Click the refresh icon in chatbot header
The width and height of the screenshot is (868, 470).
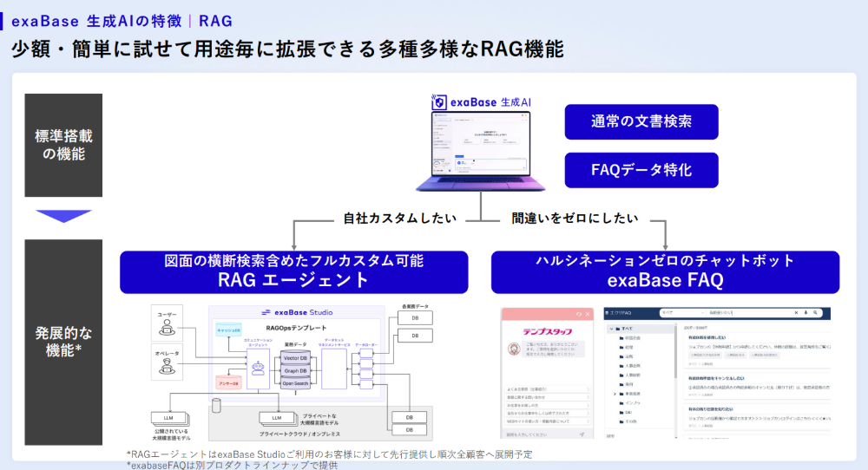[578, 314]
